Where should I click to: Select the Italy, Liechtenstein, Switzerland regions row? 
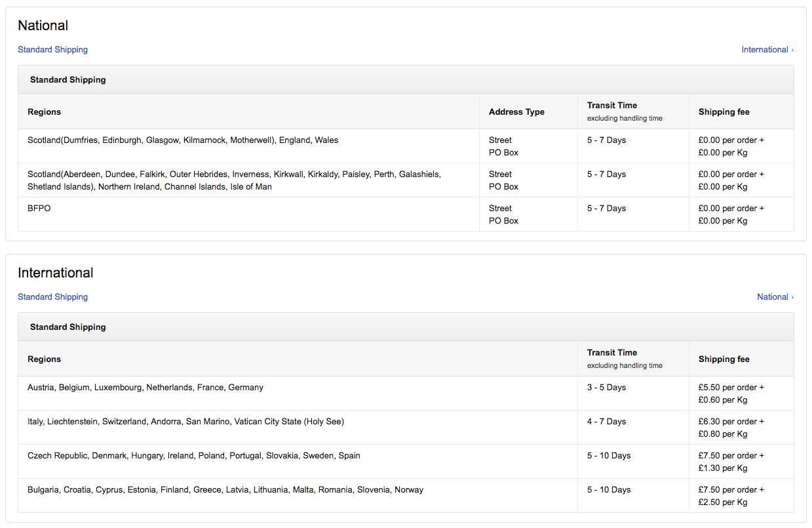coord(185,422)
